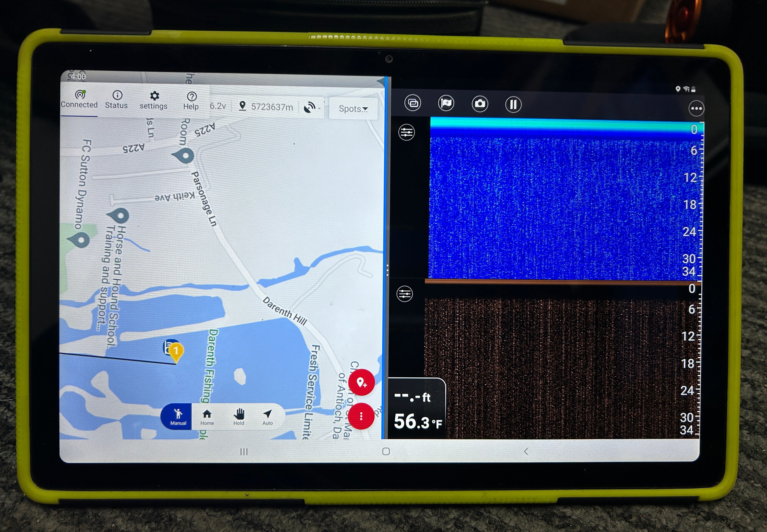The height and width of the screenshot is (532, 767).
Task: Open the red three-dot actions button
Action: point(361,416)
